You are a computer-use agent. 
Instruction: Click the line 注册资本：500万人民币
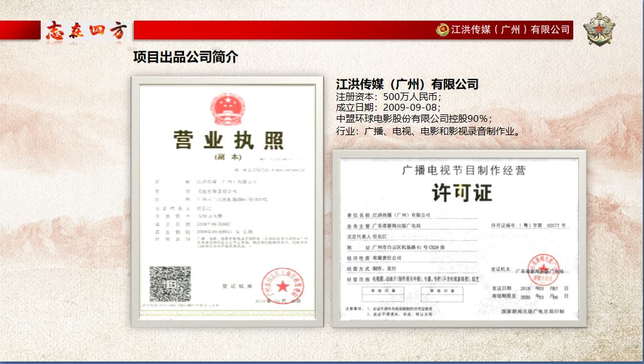[x=388, y=97]
